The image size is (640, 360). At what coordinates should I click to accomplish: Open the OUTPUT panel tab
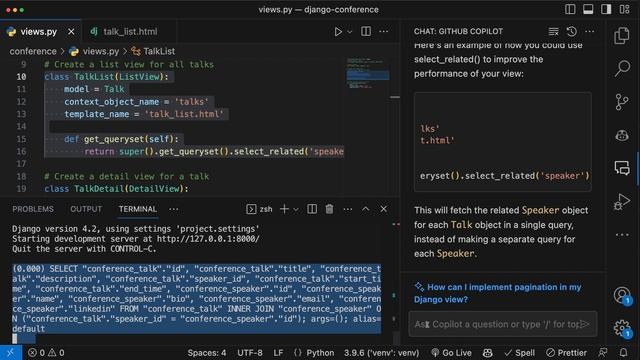click(x=86, y=209)
